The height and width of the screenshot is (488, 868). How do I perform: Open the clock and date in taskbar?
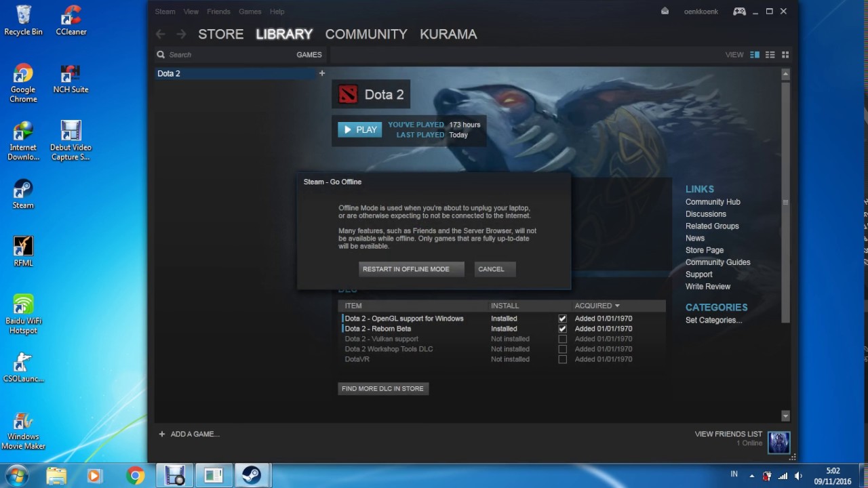(833, 476)
